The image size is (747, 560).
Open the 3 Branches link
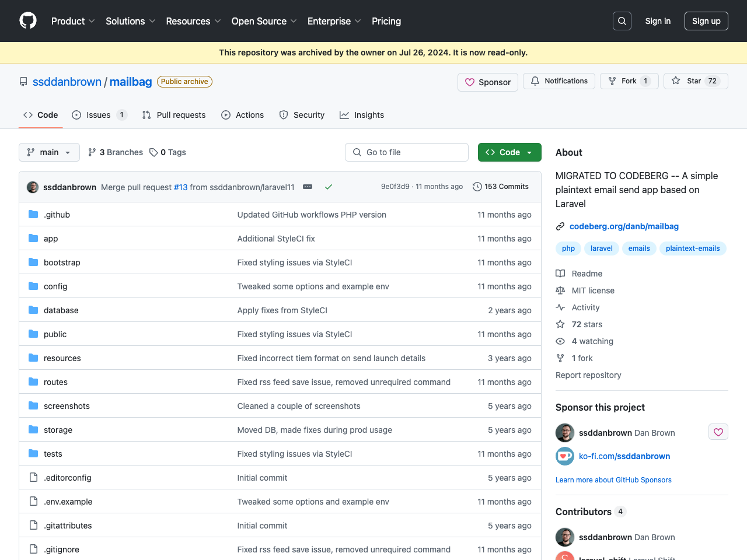116,152
